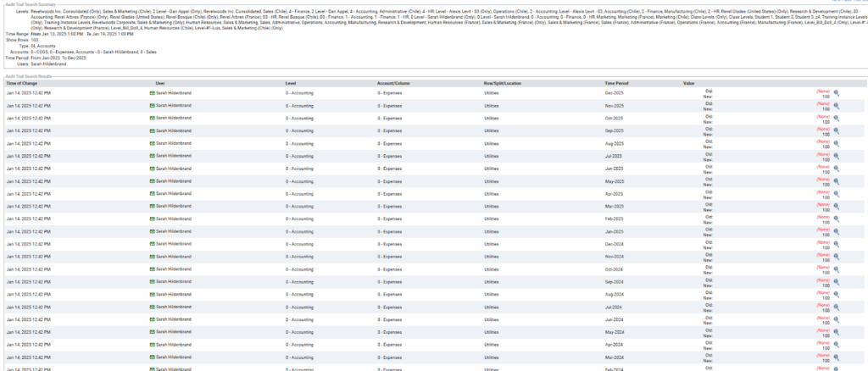Click the Value column header
868x371 pixels.
pos(688,83)
